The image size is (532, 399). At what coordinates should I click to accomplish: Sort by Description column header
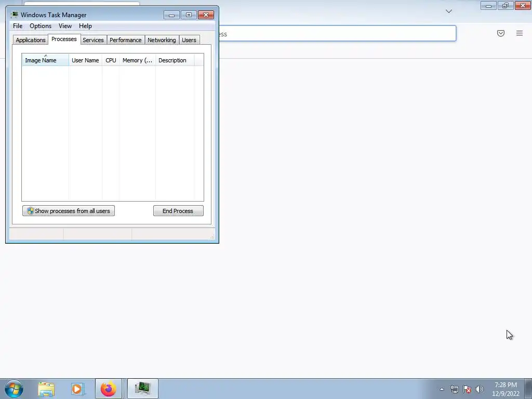(x=175, y=60)
